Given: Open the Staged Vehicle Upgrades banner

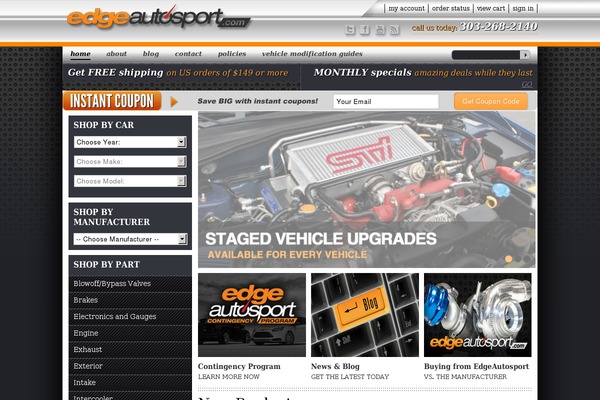Looking at the screenshot, I should (367, 189).
